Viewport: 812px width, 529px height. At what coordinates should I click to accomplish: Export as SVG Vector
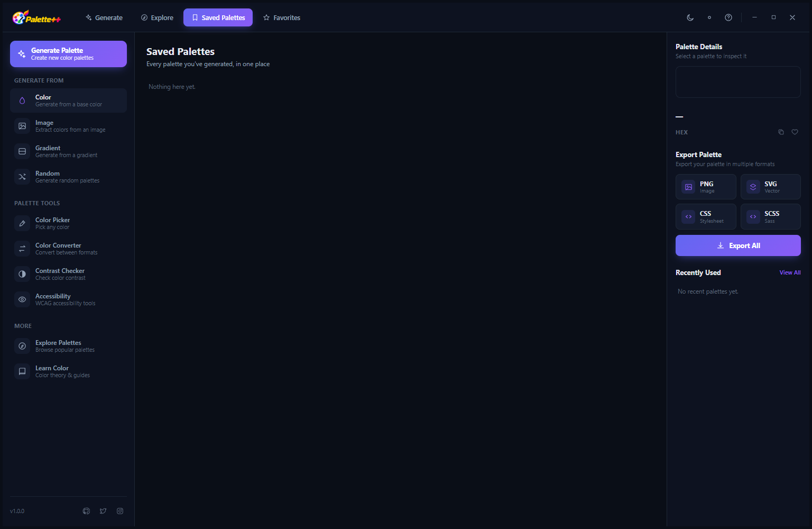tap(770, 187)
